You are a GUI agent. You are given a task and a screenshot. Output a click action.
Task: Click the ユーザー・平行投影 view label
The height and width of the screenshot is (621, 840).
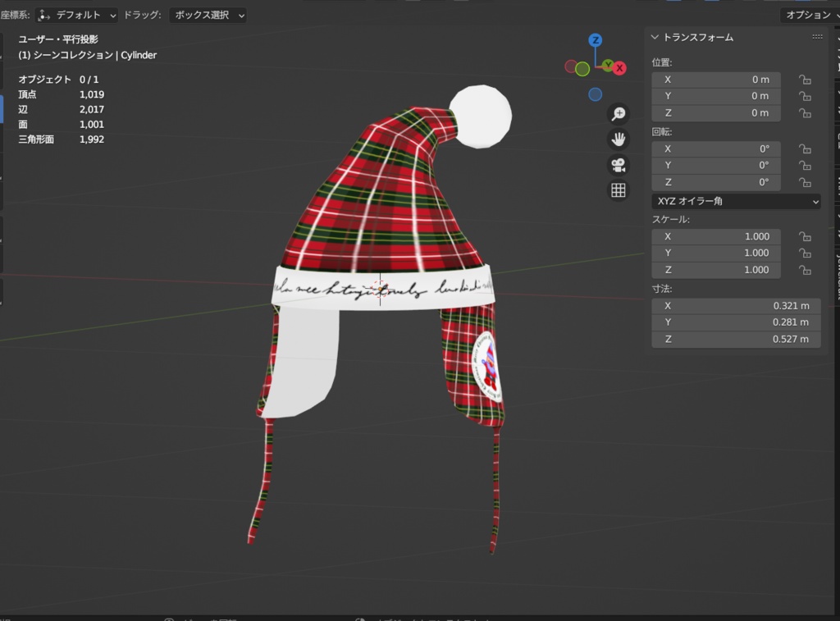click(x=58, y=39)
